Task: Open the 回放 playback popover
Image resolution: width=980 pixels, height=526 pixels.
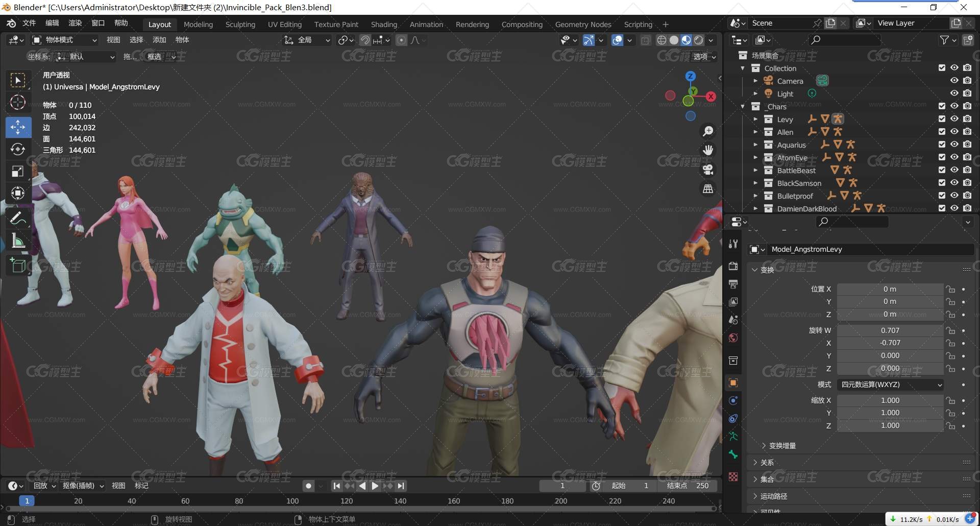Action: [x=44, y=486]
